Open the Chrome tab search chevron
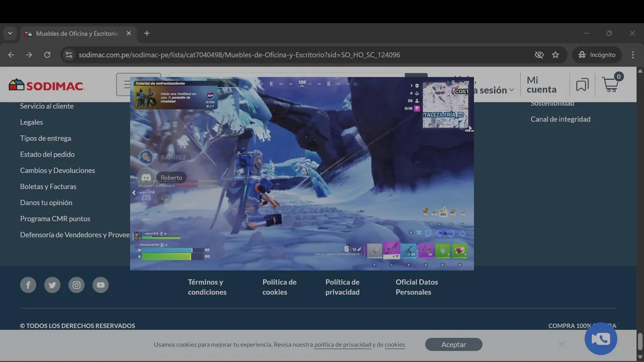Screen dimensions: 644x362 coord(10,33)
